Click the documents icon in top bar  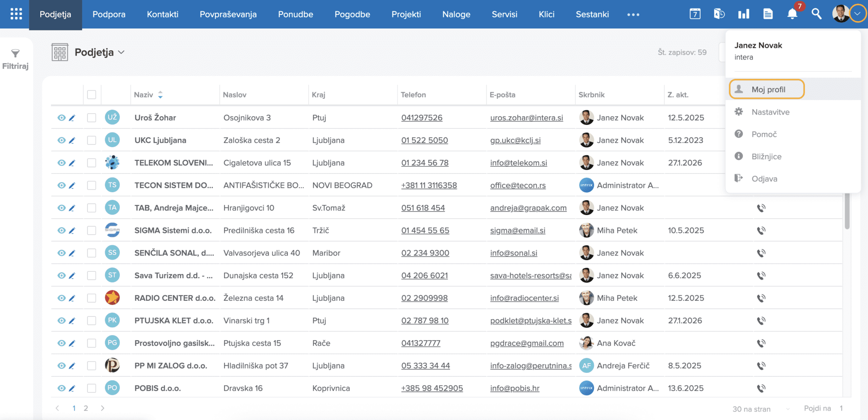768,14
